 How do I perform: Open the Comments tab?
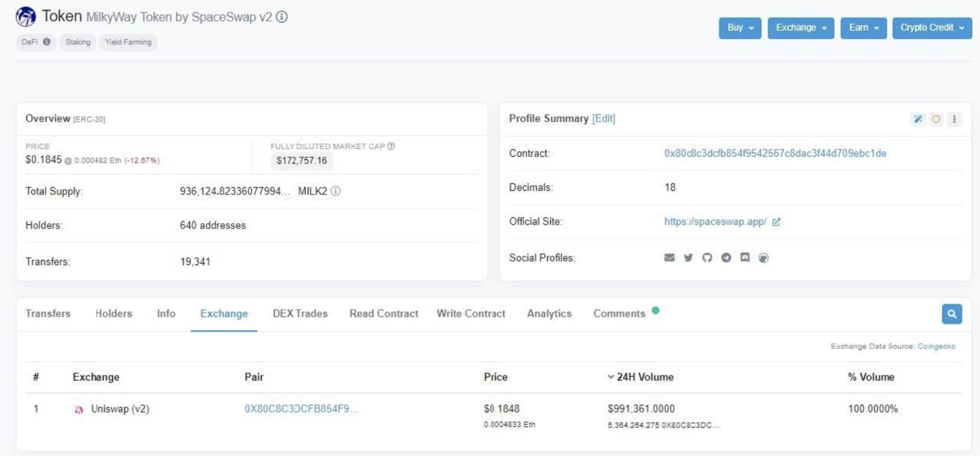click(x=619, y=313)
